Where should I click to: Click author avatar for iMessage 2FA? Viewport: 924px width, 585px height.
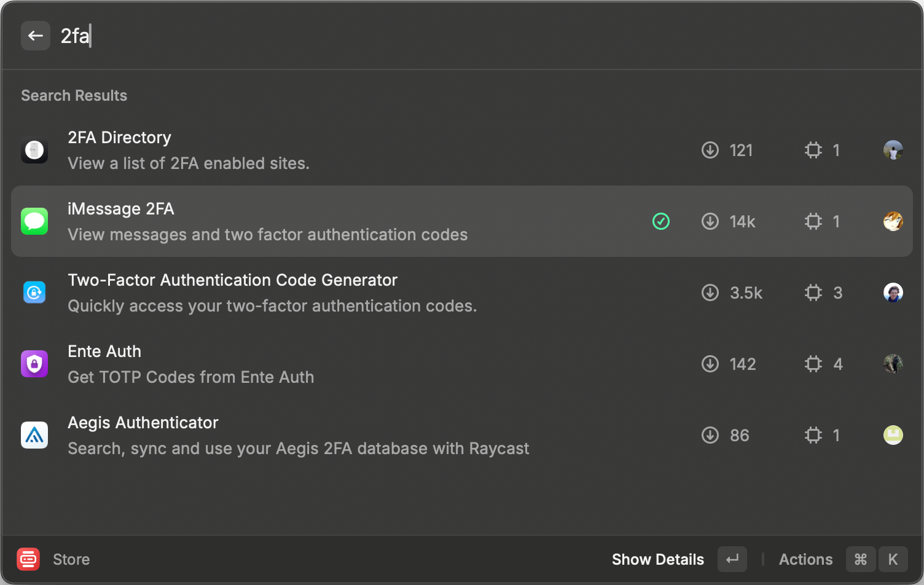click(893, 221)
